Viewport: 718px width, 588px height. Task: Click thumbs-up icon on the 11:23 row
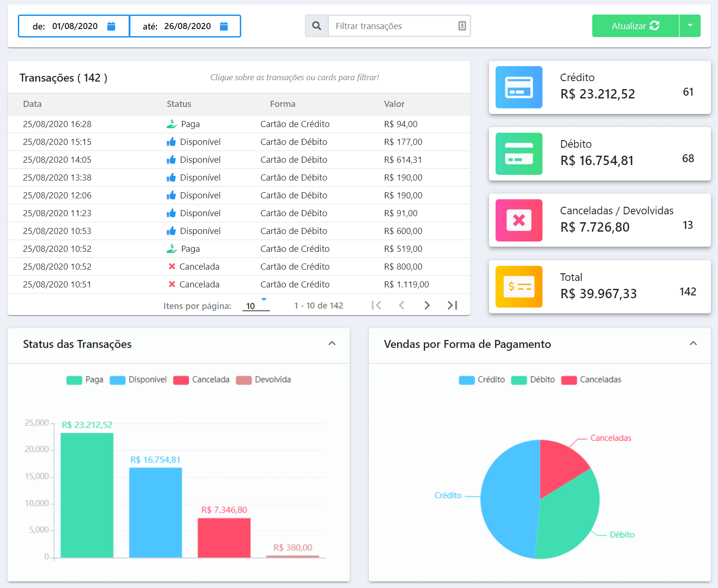coord(171,213)
